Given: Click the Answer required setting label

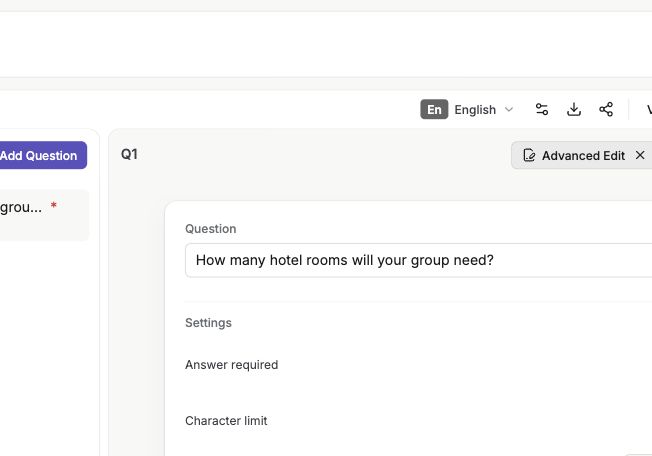Looking at the screenshot, I should point(232,365).
